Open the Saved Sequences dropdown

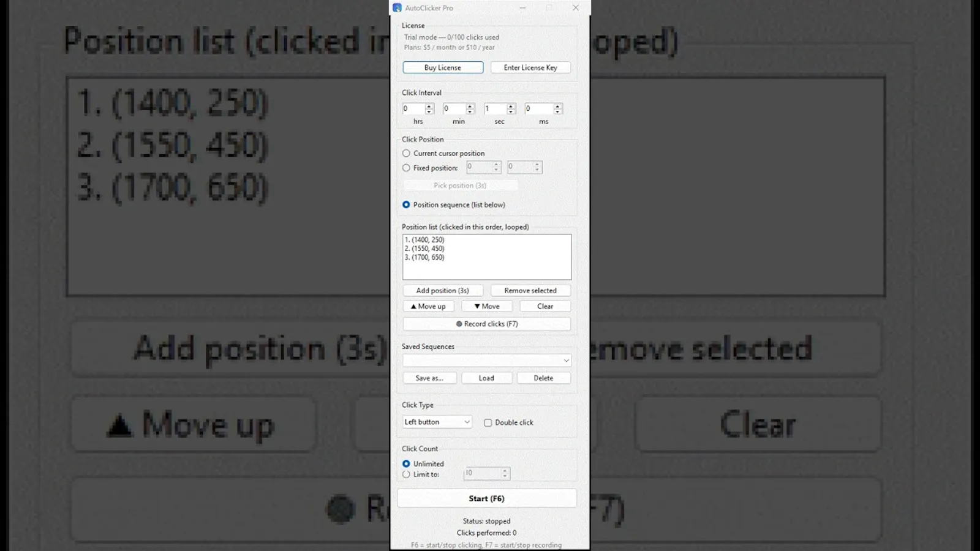point(487,361)
